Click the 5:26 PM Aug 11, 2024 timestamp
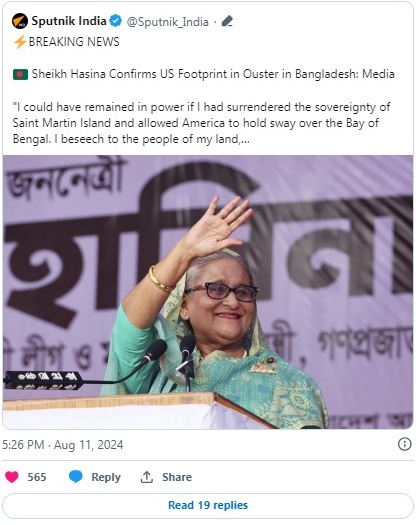416x525 pixels. click(63, 445)
